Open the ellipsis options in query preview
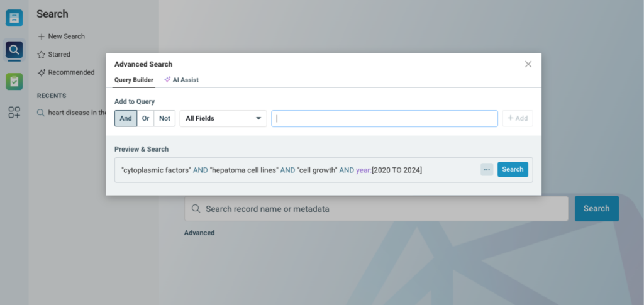This screenshot has height=305, width=644. (487, 169)
